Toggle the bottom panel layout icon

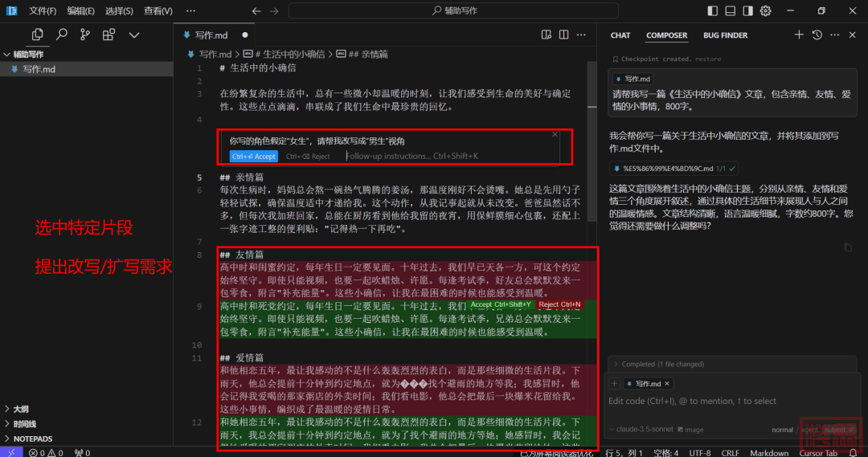(x=730, y=10)
